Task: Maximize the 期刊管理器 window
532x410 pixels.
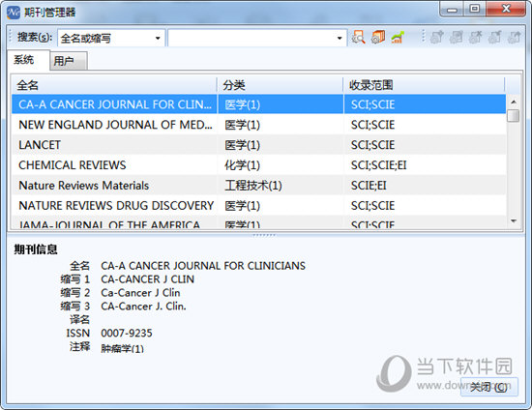Action: pos(475,9)
